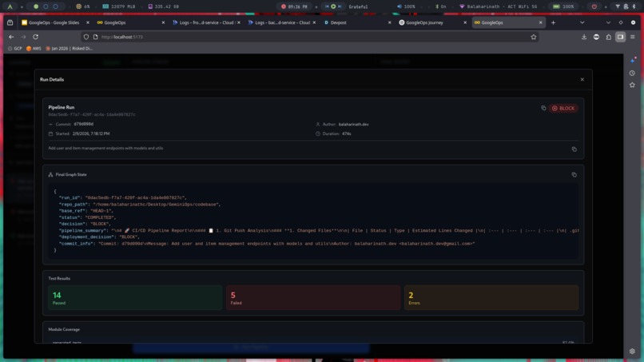This screenshot has width=644, height=362.
Task: Toggle the browser sidebar button
Action: click(x=620, y=37)
